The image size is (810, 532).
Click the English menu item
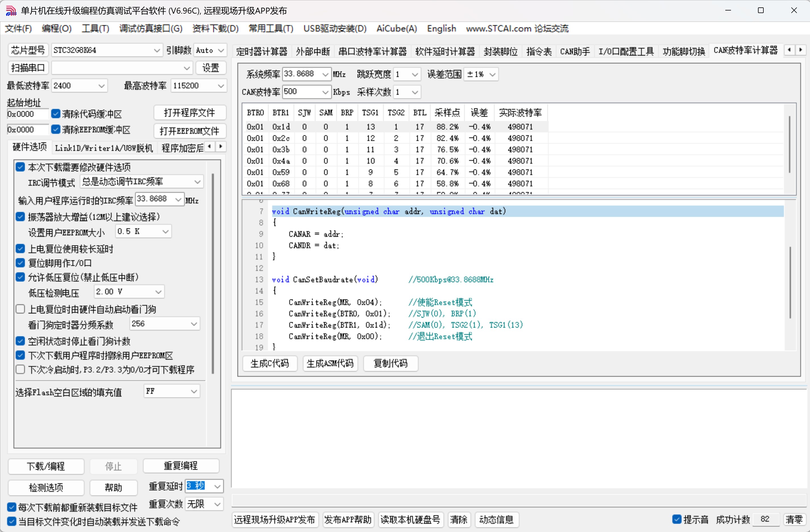[441, 29]
